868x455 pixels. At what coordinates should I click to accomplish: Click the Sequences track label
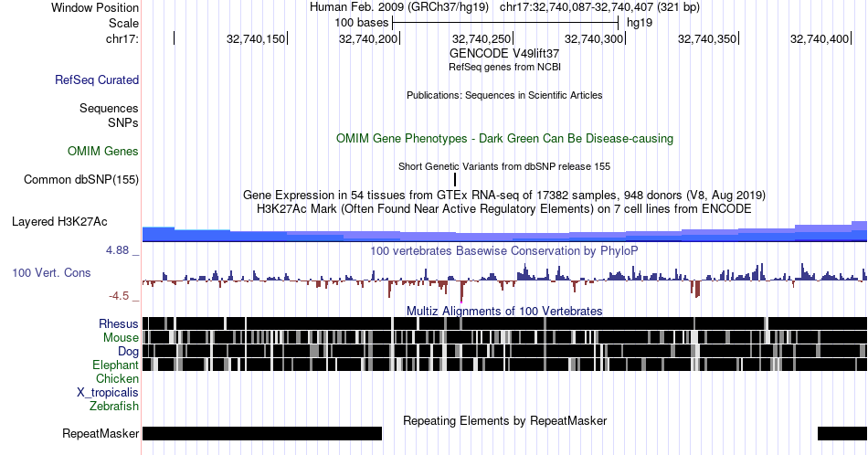click(x=109, y=108)
